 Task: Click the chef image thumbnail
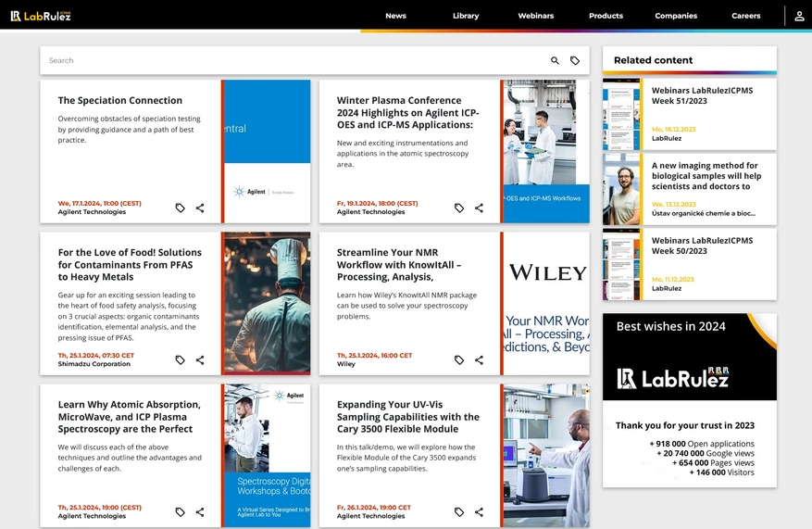point(268,303)
